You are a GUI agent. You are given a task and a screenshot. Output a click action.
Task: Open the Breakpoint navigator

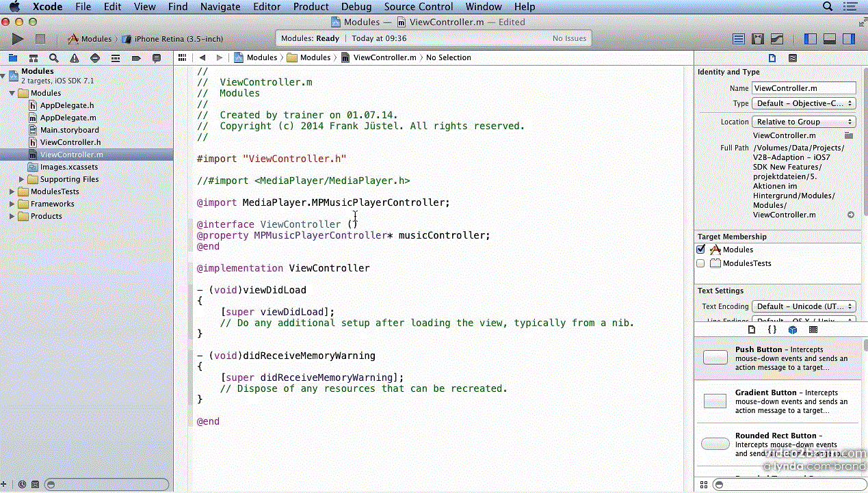[136, 58]
